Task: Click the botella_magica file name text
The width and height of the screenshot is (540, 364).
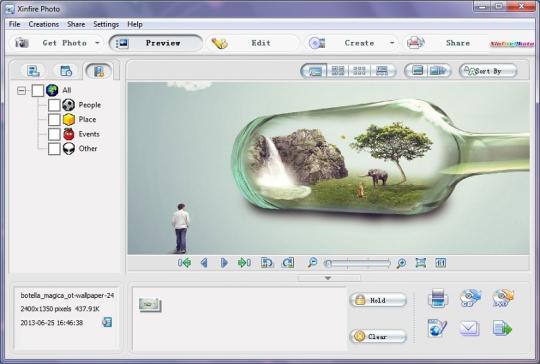Action: (x=67, y=295)
